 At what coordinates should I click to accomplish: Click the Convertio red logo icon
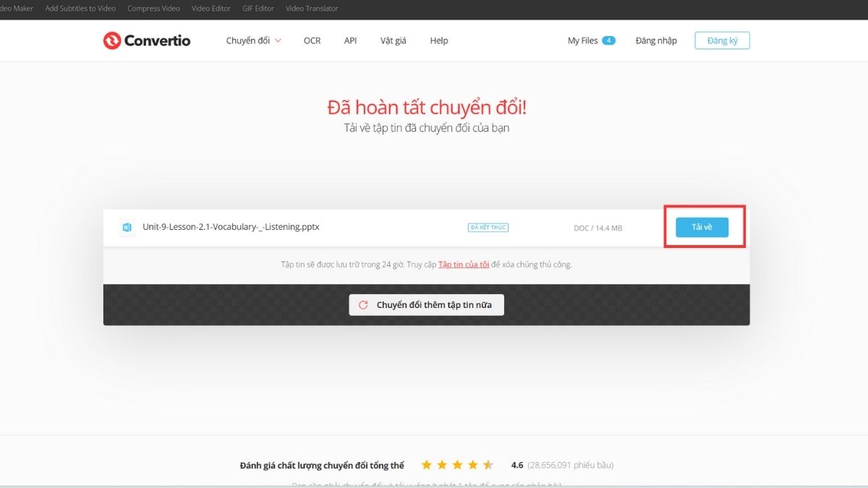click(114, 40)
